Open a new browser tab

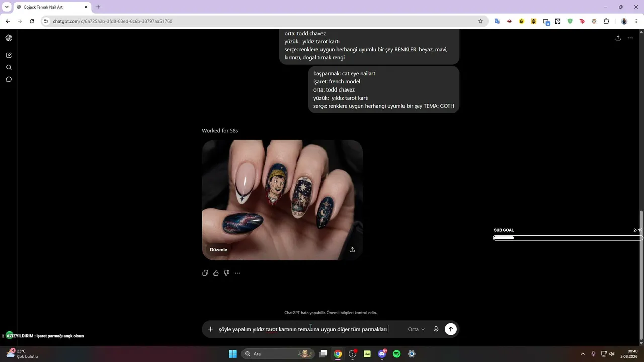click(x=98, y=7)
